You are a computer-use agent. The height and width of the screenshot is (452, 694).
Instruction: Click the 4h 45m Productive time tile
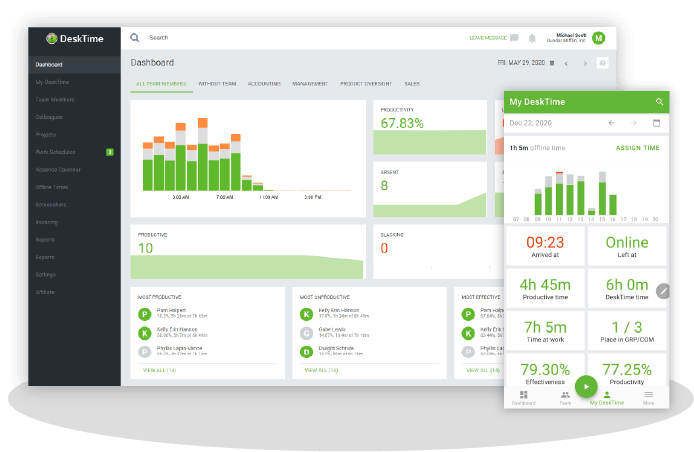click(545, 289)
